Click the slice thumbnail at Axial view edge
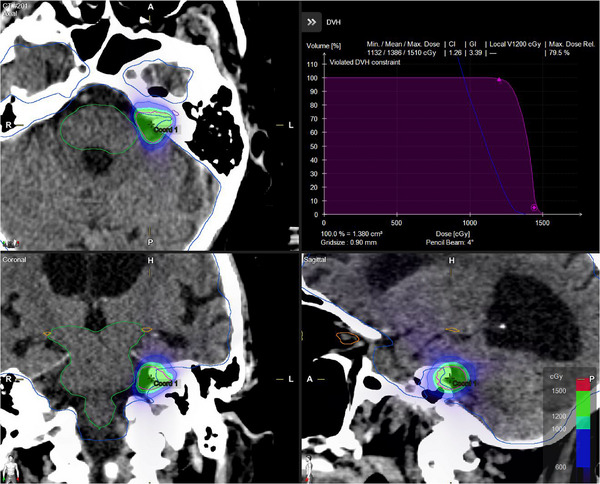 tap(293, 236)
